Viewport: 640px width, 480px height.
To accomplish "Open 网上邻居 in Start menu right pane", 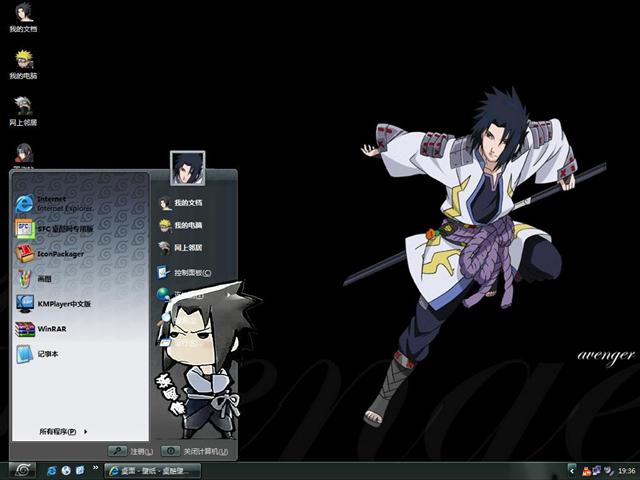I will click(x=180, y=248).
